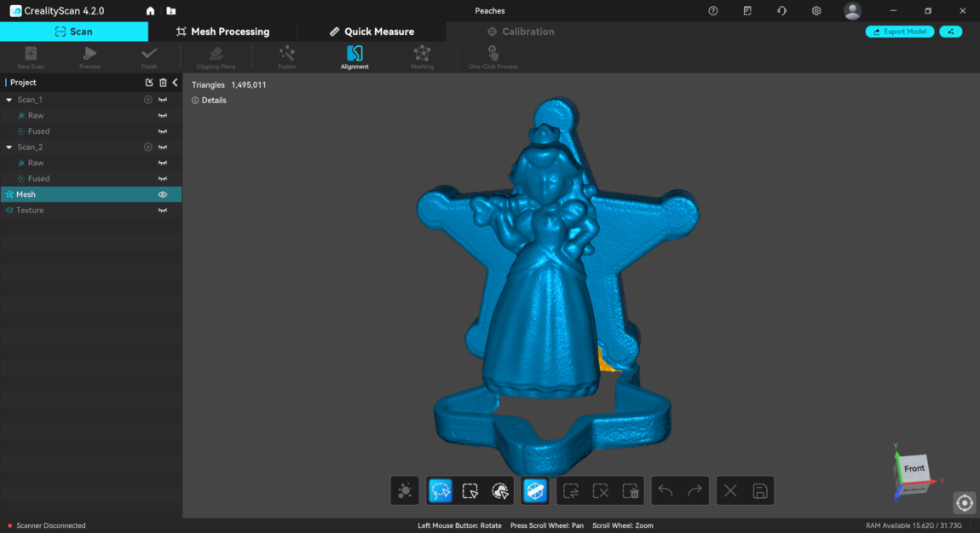Screen dimensions: 980x533
Task: Click the save icon in bottom toolbar
Action: [x=759, y=490]
